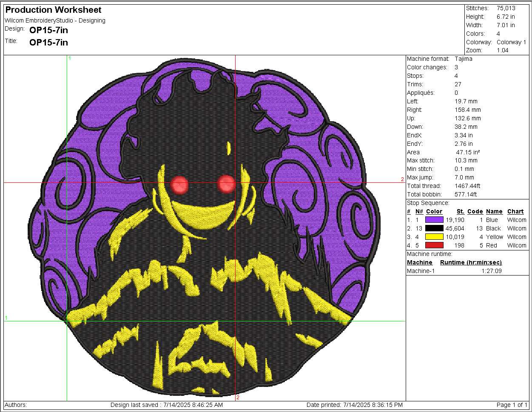Select the Blue stitch count "19,190"
The height and width of the screenshot is (412, 532).
tap(455, 220)
